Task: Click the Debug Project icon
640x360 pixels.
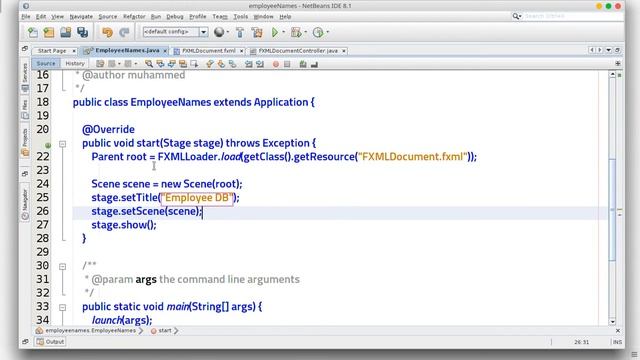Action: coord(296,32)
